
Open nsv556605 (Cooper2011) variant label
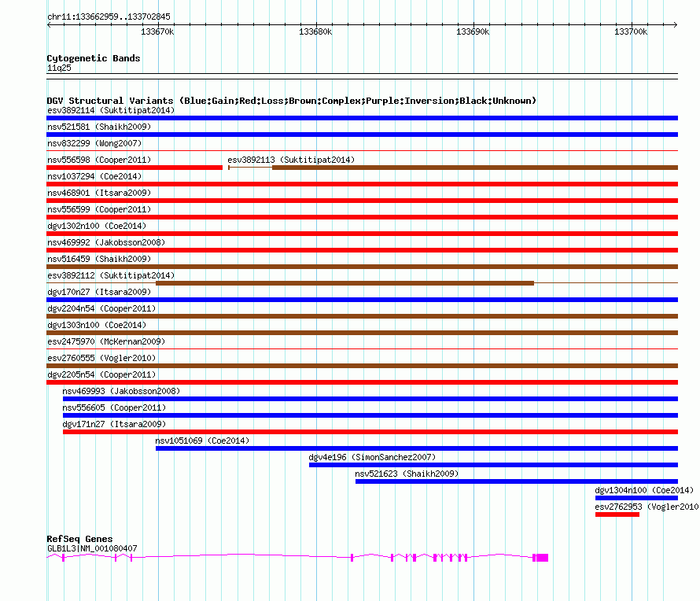[114, 407]
